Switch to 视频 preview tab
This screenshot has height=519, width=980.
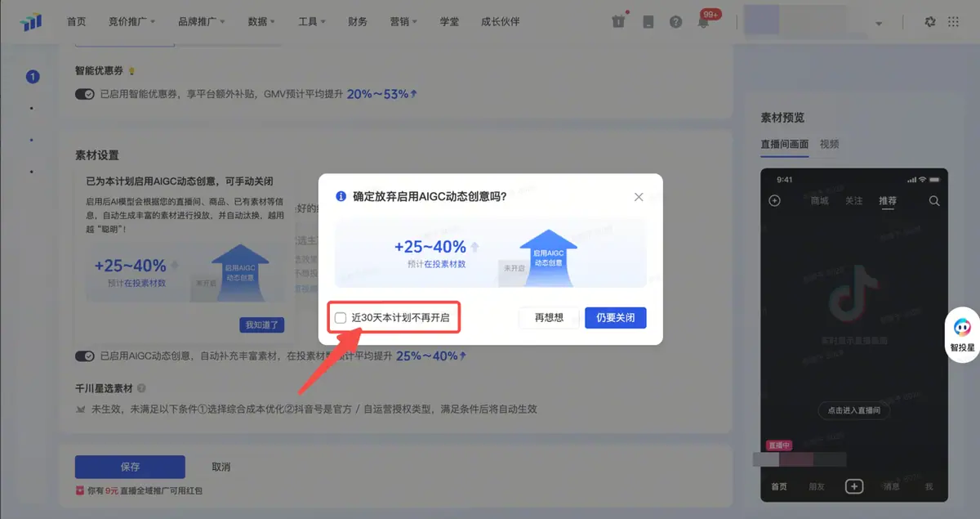829,144
